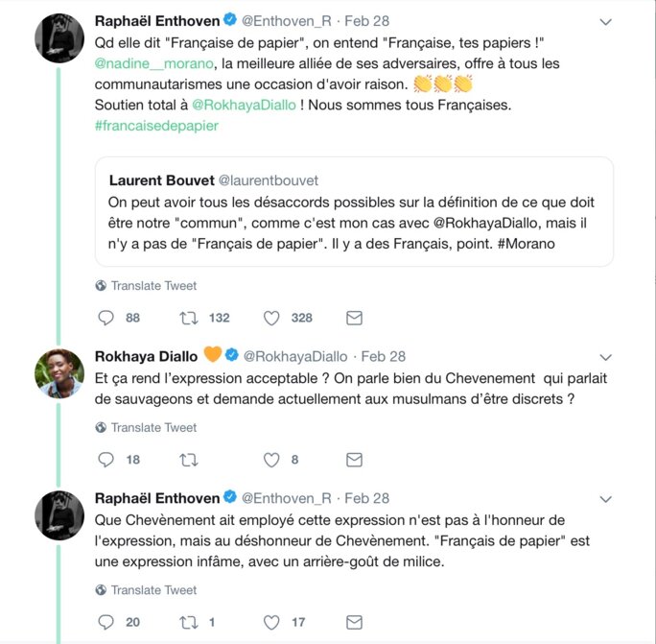Retweet the first tweet with 132 retweets
The image size is (656, 644).
point(189,318)
